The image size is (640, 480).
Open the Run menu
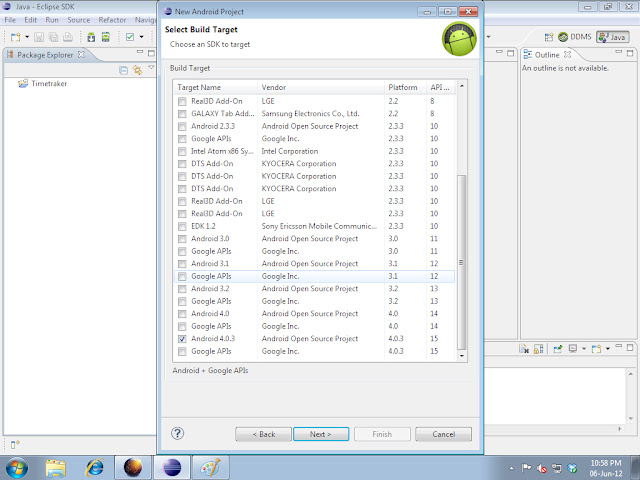(x=52, y=20)
